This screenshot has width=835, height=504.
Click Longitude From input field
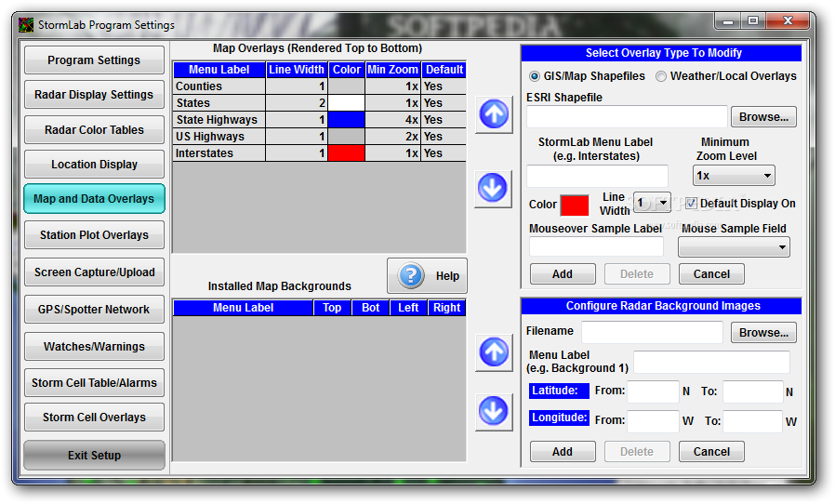(x=654, y=421)
